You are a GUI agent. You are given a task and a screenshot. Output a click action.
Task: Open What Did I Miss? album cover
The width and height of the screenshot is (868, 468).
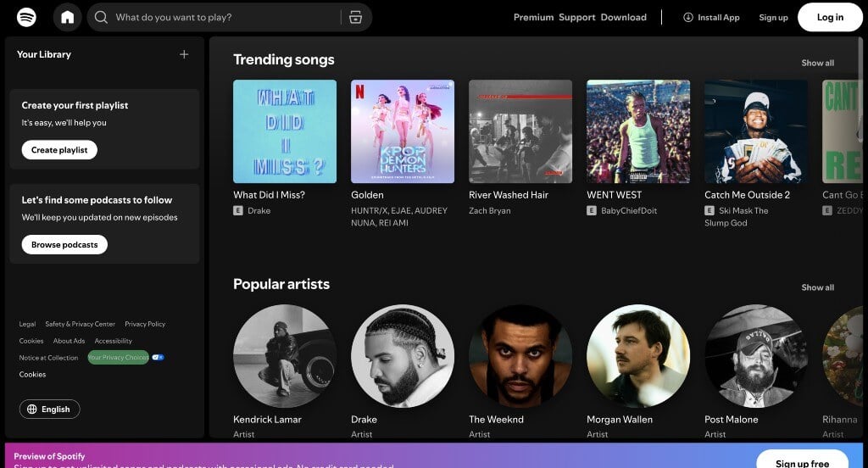(x=285, y=131)
